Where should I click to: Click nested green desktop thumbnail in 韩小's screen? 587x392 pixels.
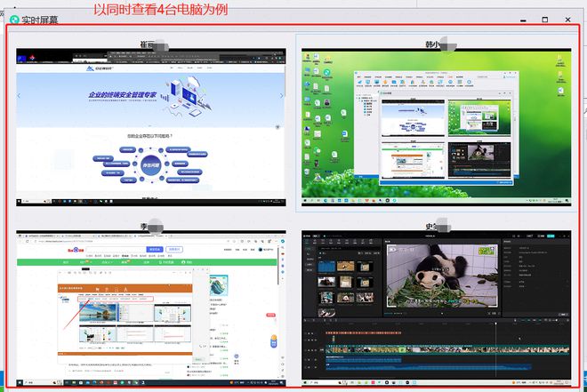click(x=479, y=117)
